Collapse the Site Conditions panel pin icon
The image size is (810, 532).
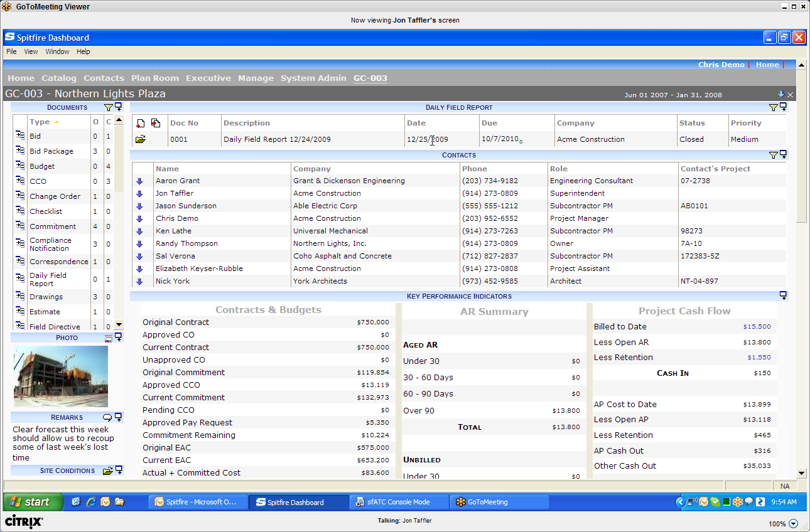click(x=118, y=470)
